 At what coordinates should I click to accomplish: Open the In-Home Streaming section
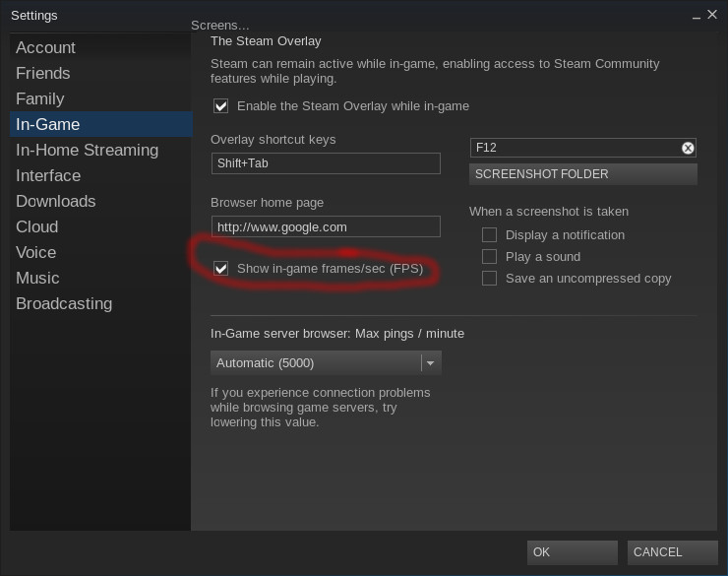coord(100,150)
